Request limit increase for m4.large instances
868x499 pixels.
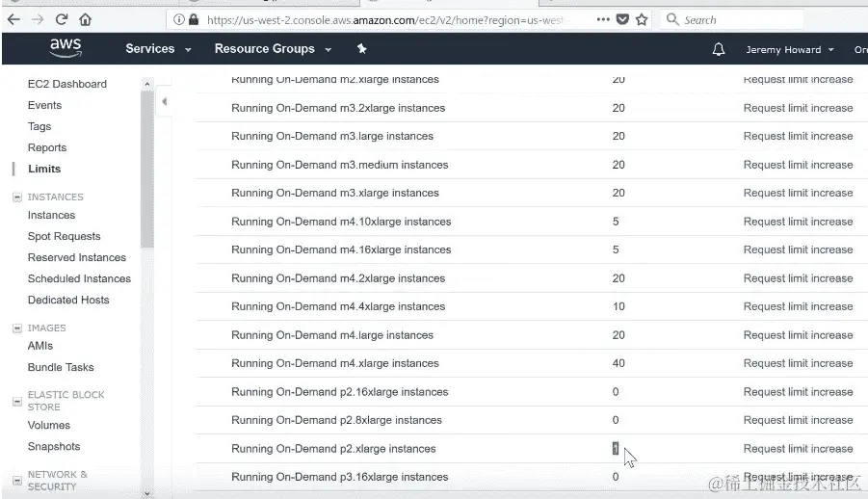click(798, 335)
